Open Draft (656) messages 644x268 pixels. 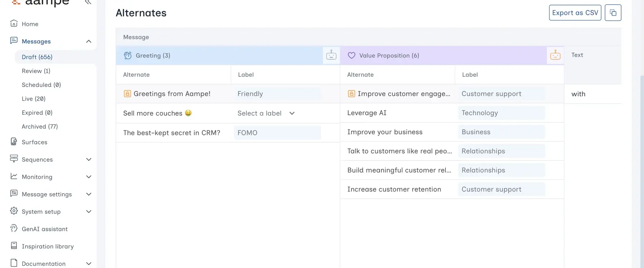(x=37, y=57)
